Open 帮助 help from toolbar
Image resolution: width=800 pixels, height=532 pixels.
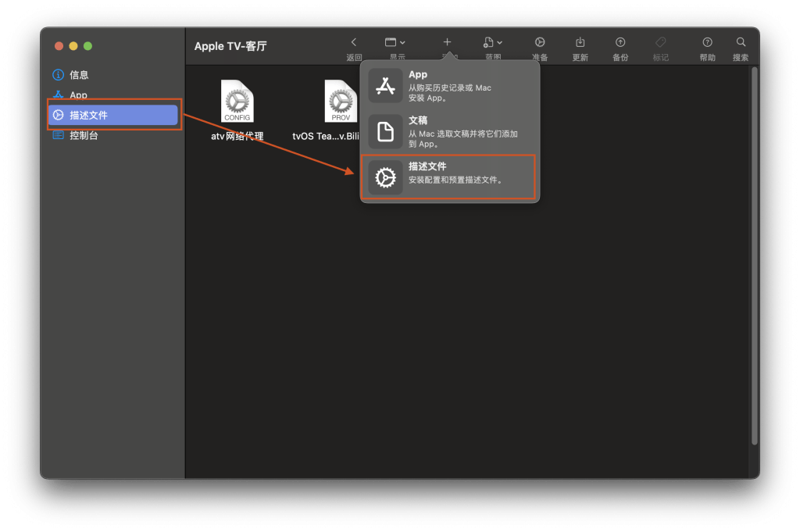point(707,42)
